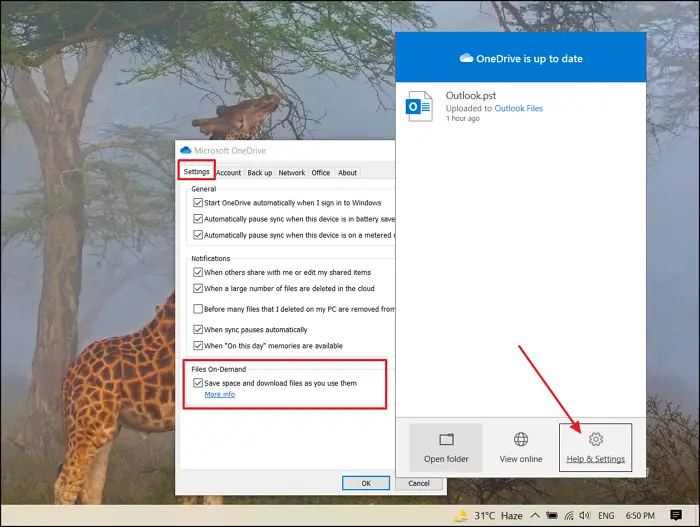Click the 1 hour ago timestamp
The image size is (700, 527).
pos(463,118)
